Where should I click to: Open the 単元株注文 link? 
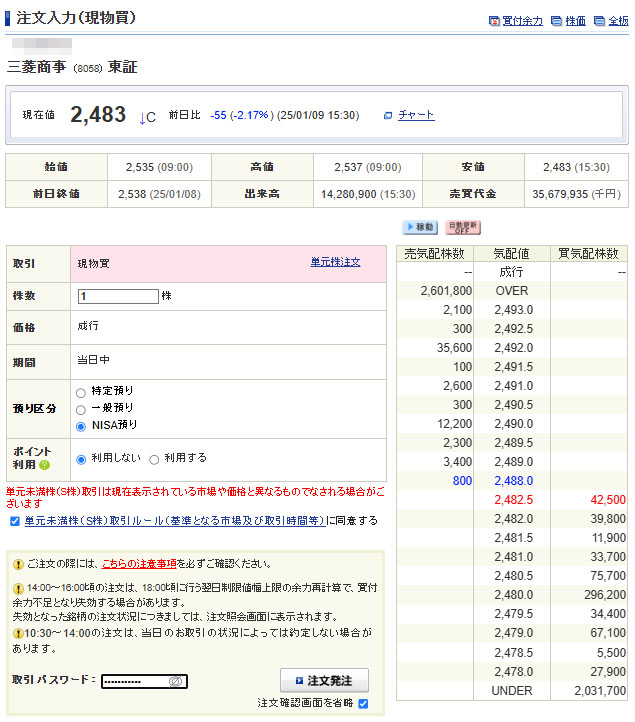coord(335,262)
